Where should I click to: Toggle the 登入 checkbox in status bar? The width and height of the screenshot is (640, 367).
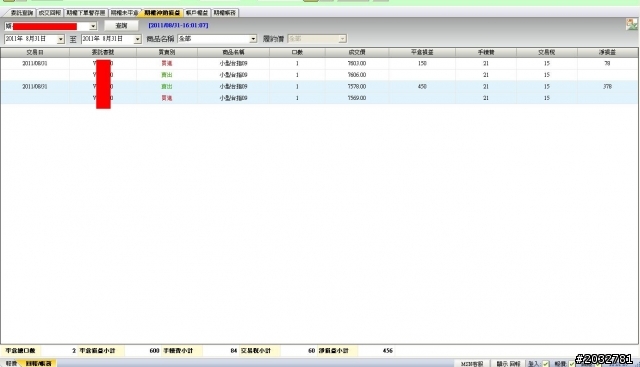point(546,364)
